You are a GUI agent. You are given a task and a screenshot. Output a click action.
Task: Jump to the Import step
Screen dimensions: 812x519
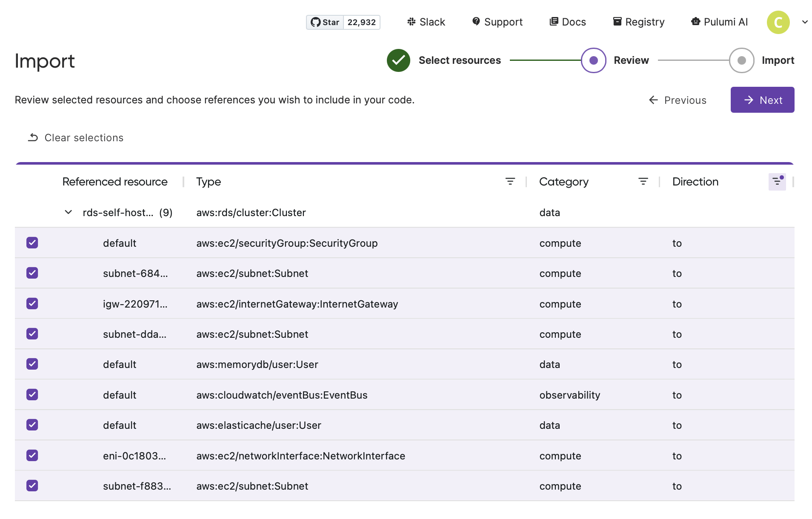pos(741,60)
